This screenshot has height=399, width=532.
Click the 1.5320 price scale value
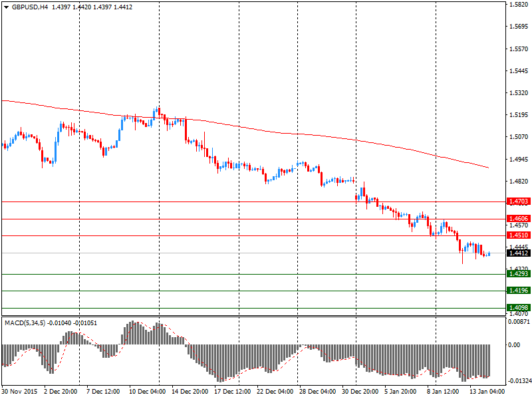click(519, 92)
